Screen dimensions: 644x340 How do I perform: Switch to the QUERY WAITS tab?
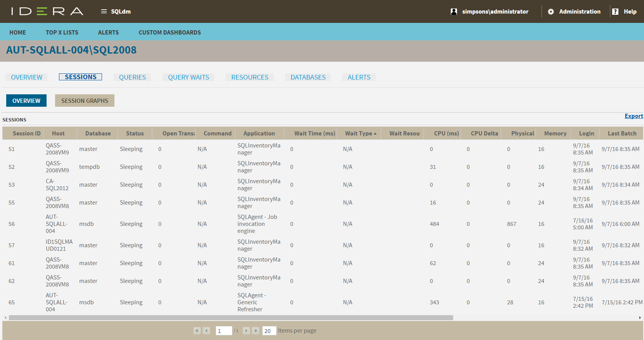(189, 77)
